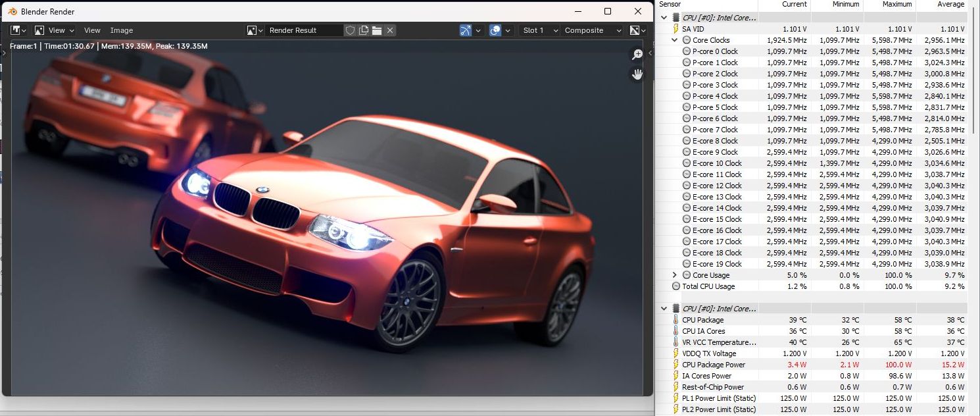Click the VR VCC Temperature thermometer icon
The height and width of the screenshot is (416, 980).
(675, 342)
